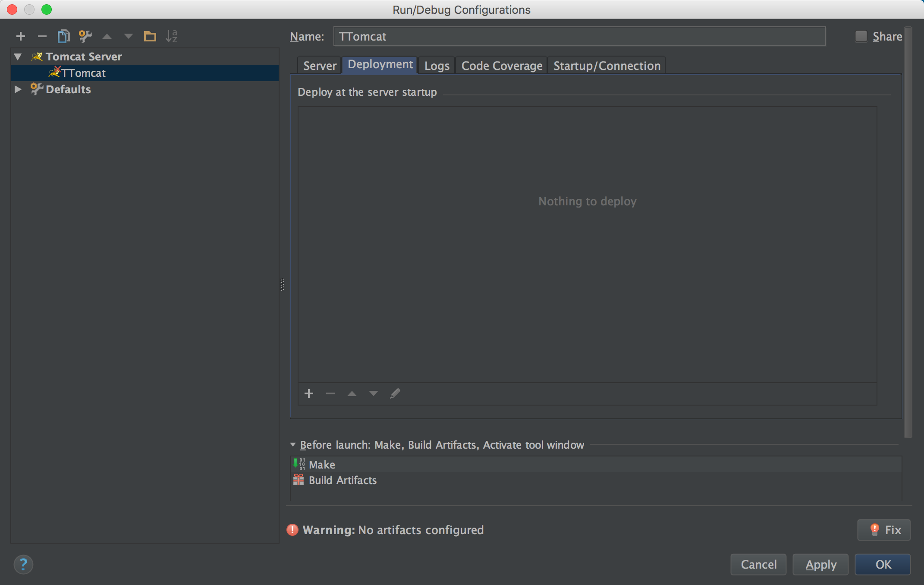The width and height of the screenshot is (924, 585).
Task: Copy the TTomcat configuration
Action: (x=63, y=36)
